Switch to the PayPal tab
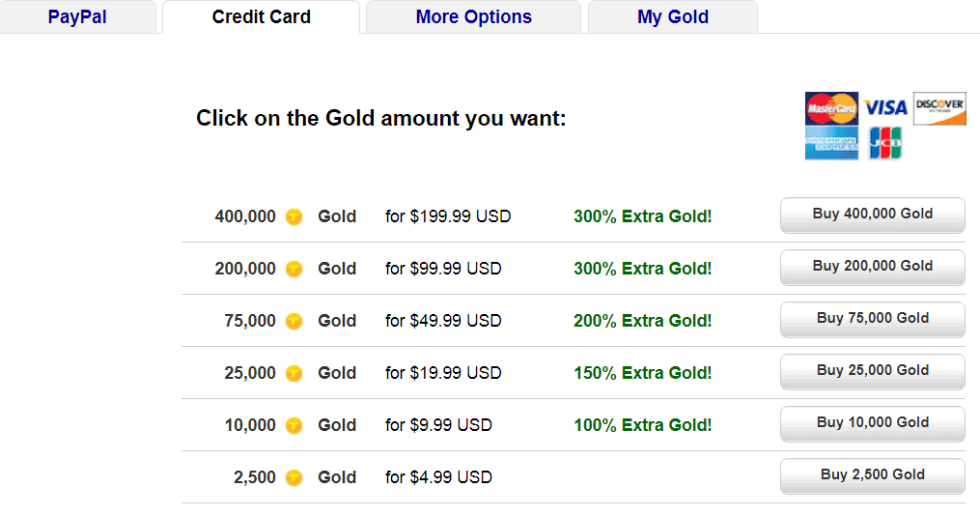The height and width of the screenshot is (517, 980). click(x=77, y=16)
